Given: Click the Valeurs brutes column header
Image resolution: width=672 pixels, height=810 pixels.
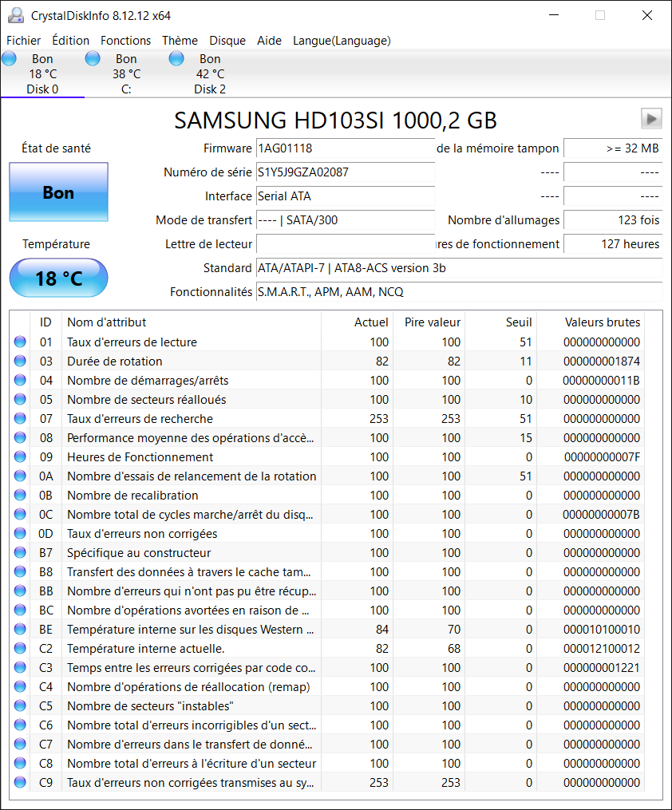Looking at the screenshot, I should 591,322.
